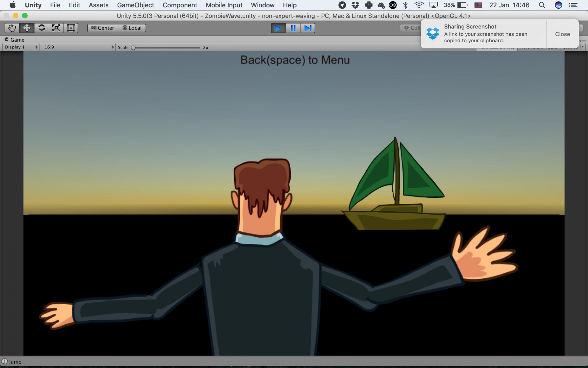Viewport: 588px width, 368px height.
Task: Open the Apple menu
Action: click(x=13, y=5)
